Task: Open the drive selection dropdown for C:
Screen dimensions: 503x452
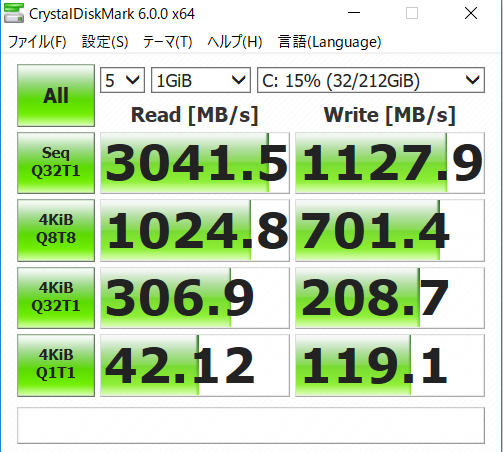Action: click(x=371, y=80)
